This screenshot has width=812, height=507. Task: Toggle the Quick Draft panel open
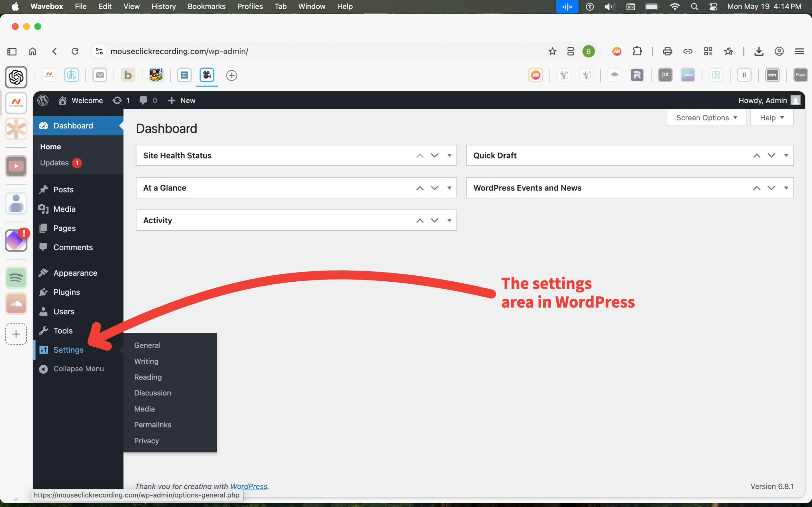coord(786,155)
